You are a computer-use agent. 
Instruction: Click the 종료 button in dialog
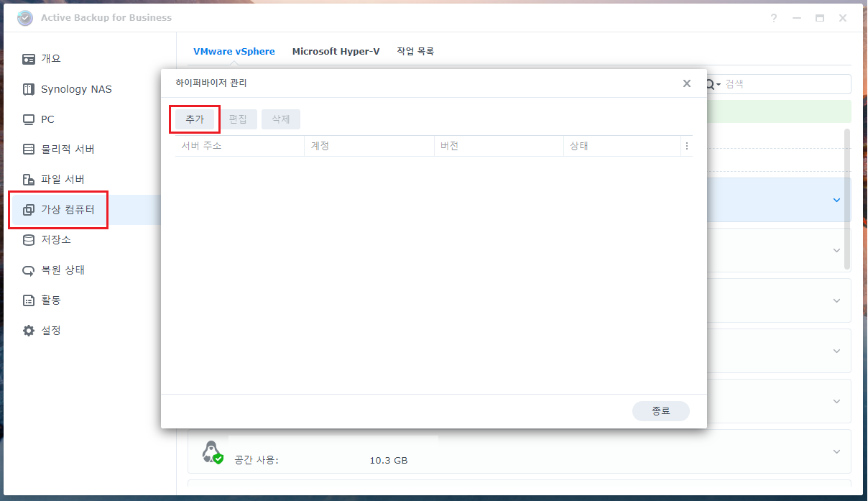(x=661, y=411)
